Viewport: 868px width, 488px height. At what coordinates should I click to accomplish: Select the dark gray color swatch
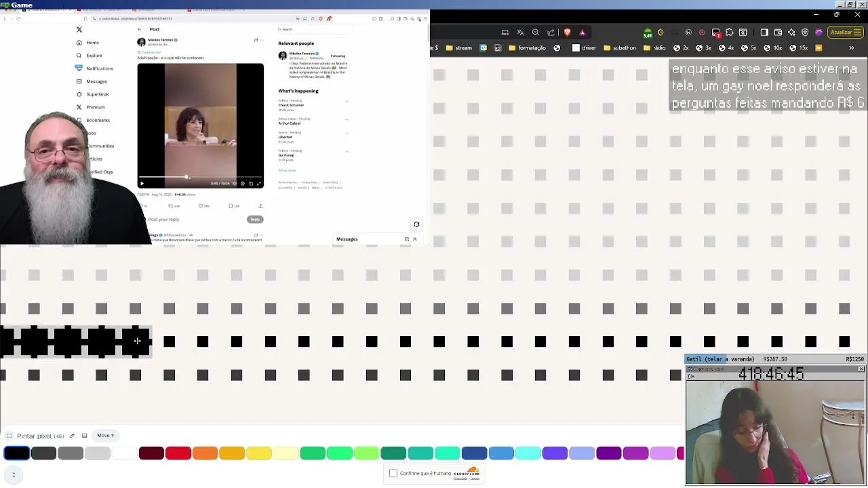point(43,453)
